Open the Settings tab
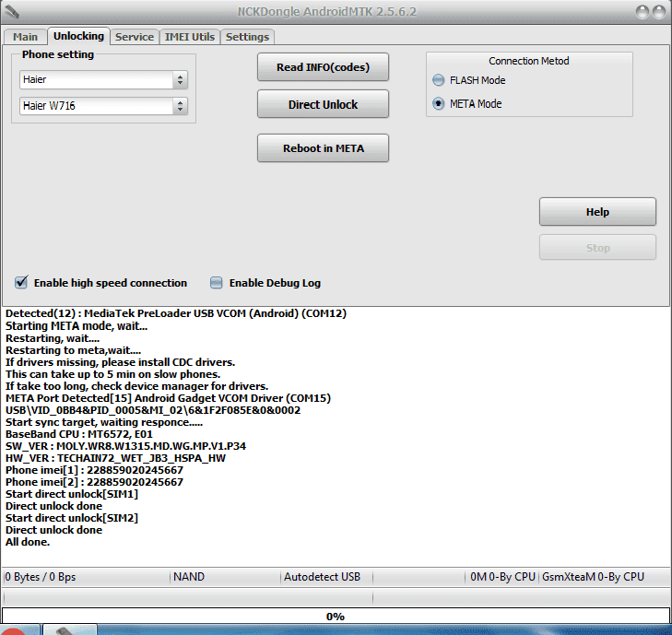This screenshot has height=635, width=672. [x=247, y=37]
